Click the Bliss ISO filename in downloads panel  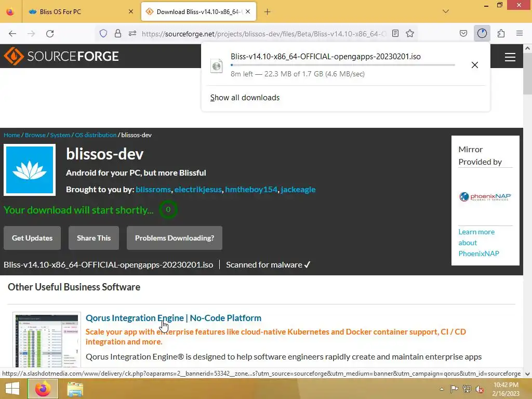tap(326, 57)
